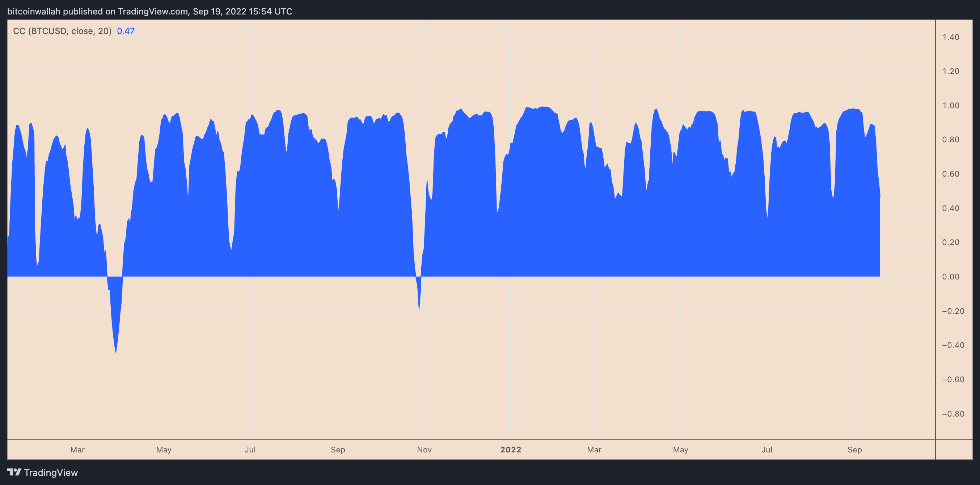Click the Jul label left of Sep 2021
This screenshot has width=980, height=485.
(x=250, y=450)
